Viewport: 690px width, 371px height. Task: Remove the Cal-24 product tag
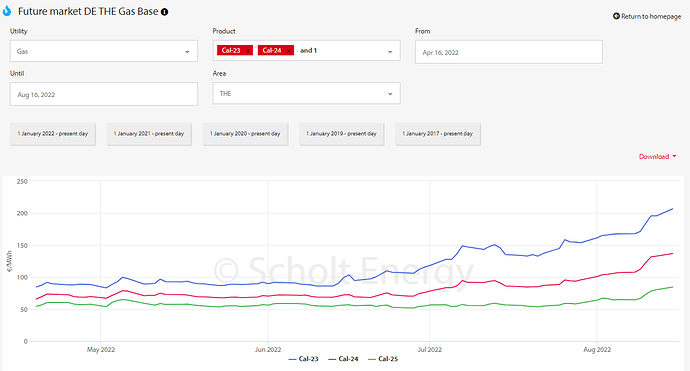(289, 51)
